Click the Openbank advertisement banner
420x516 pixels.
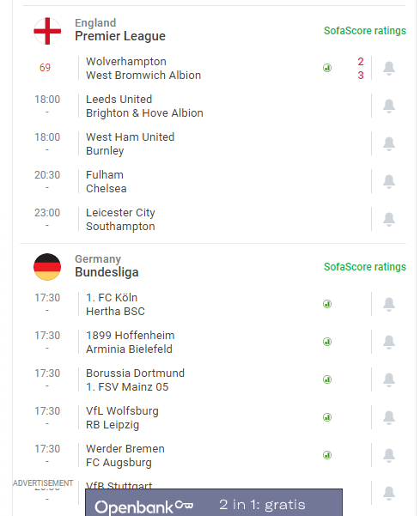coord(214,502)
